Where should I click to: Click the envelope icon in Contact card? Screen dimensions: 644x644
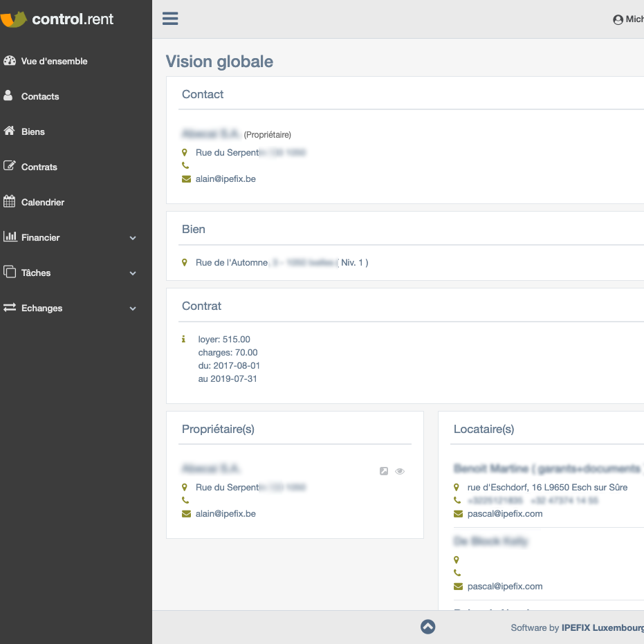tap(185, 179)
